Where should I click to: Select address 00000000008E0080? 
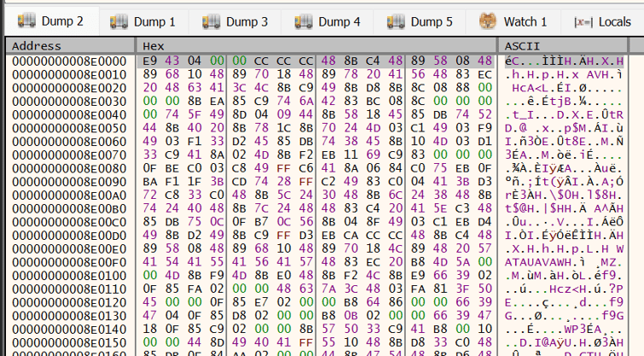coord(69,168)
